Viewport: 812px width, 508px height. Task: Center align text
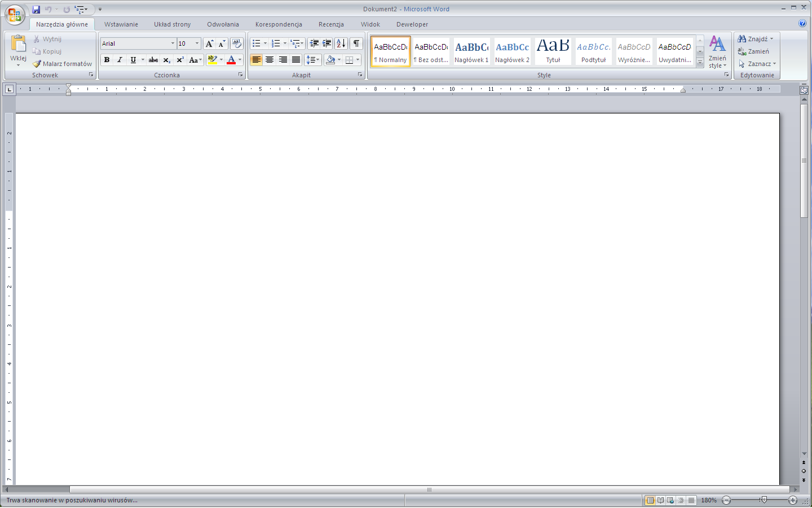coord(270,60)
